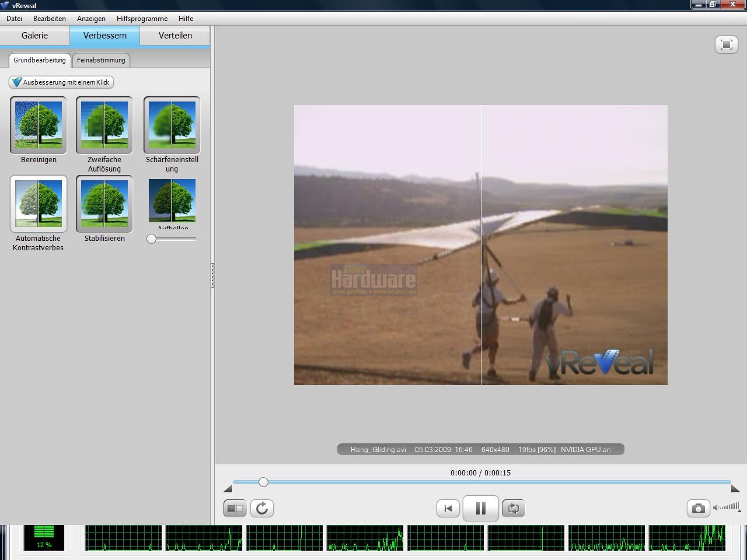
Task: Open the Hilfe menu
Action: tap(186, 19)
